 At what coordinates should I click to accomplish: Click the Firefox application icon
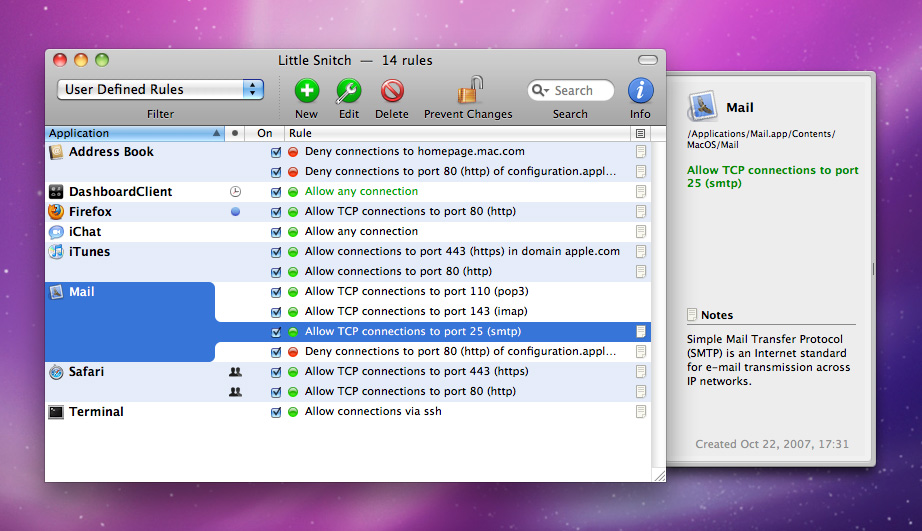point(56,212)
